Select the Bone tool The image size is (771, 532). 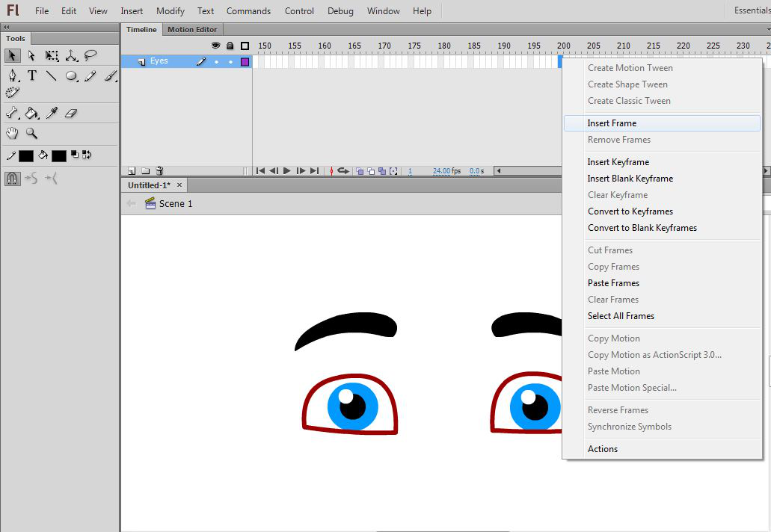[x=13, y=113]
